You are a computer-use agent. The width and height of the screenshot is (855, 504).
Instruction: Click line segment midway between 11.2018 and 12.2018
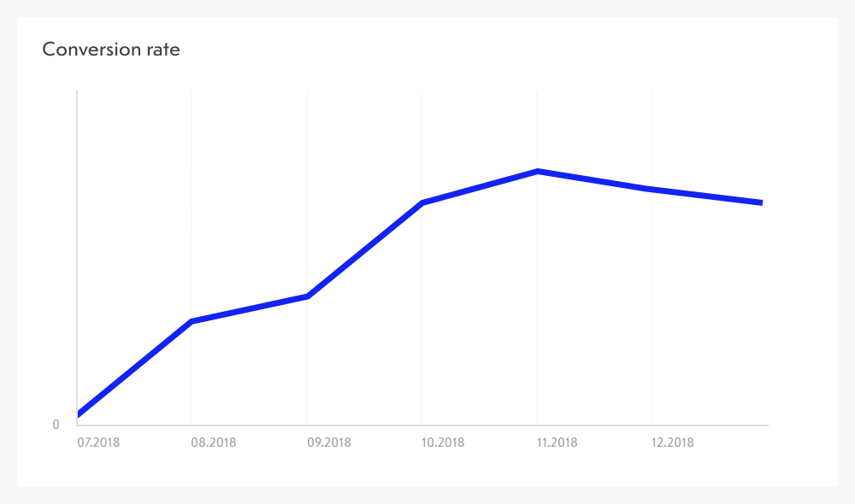[x=594, y=180]
